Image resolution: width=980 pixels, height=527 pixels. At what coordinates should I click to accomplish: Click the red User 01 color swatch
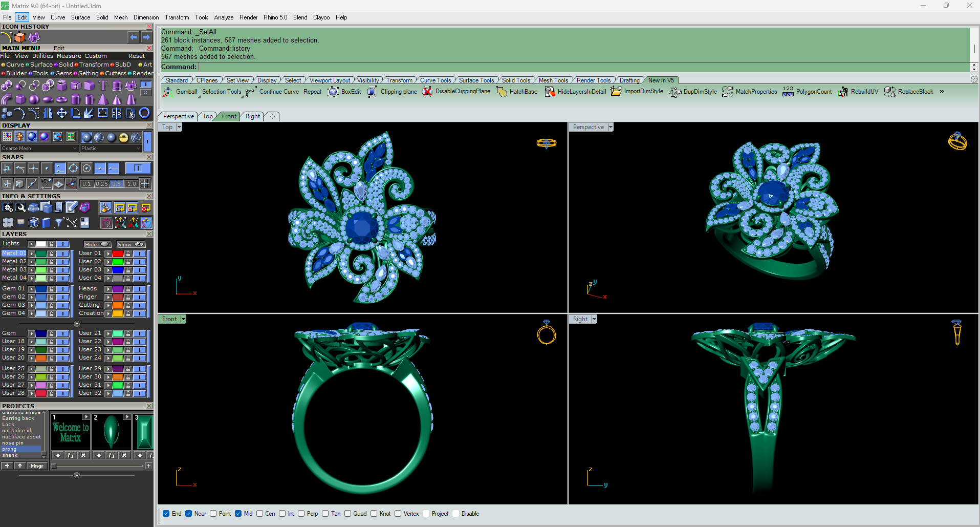click(x=118, y=254)
